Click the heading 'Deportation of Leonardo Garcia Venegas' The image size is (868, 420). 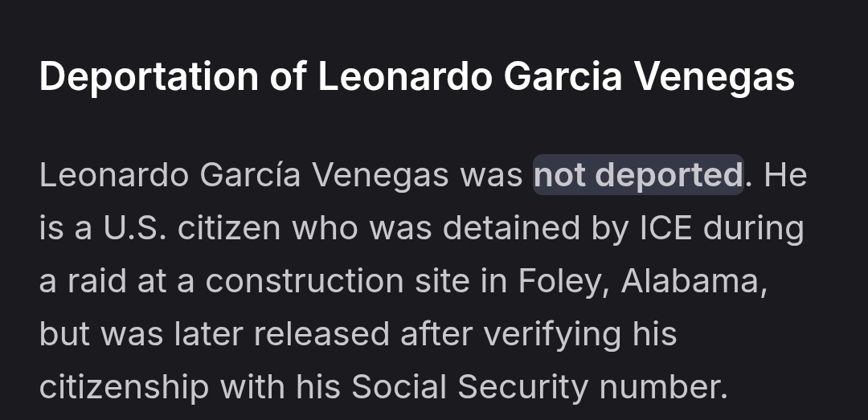(417, 76)
